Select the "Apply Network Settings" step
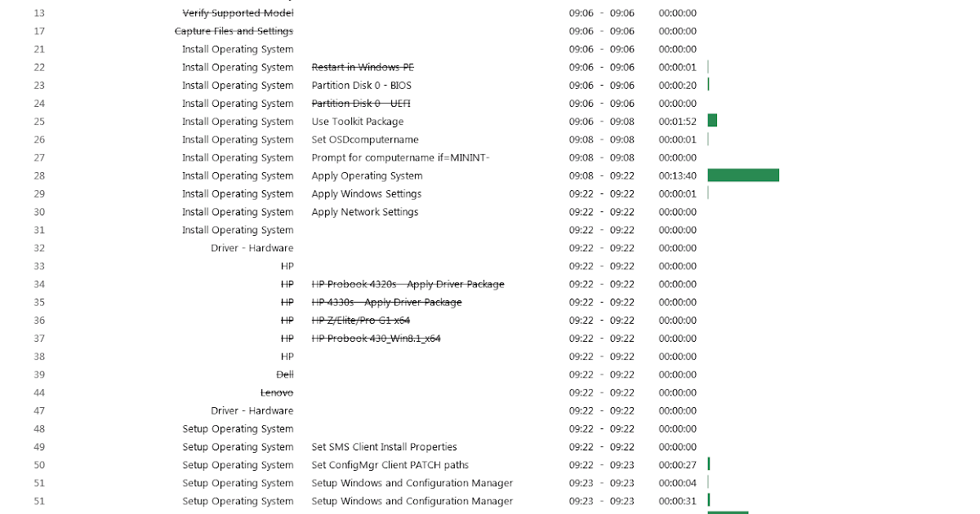Viewport: 980px width, 514px height. (x=364, y=211)
